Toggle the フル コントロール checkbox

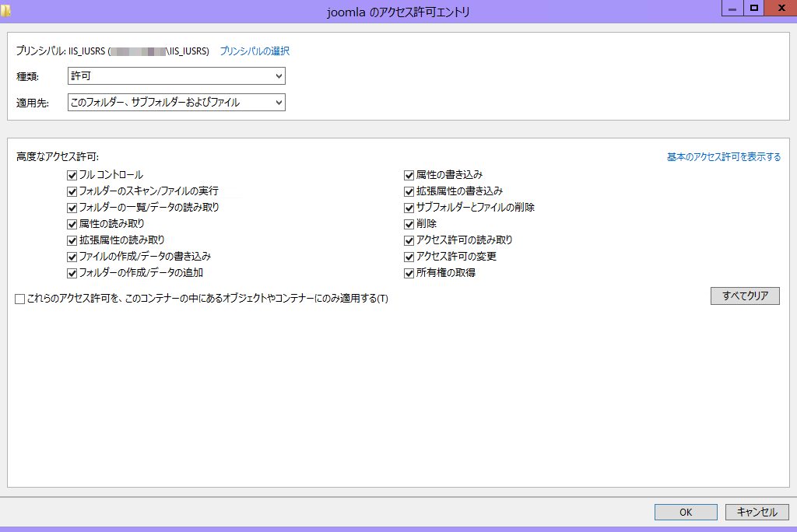coord(72,175)
